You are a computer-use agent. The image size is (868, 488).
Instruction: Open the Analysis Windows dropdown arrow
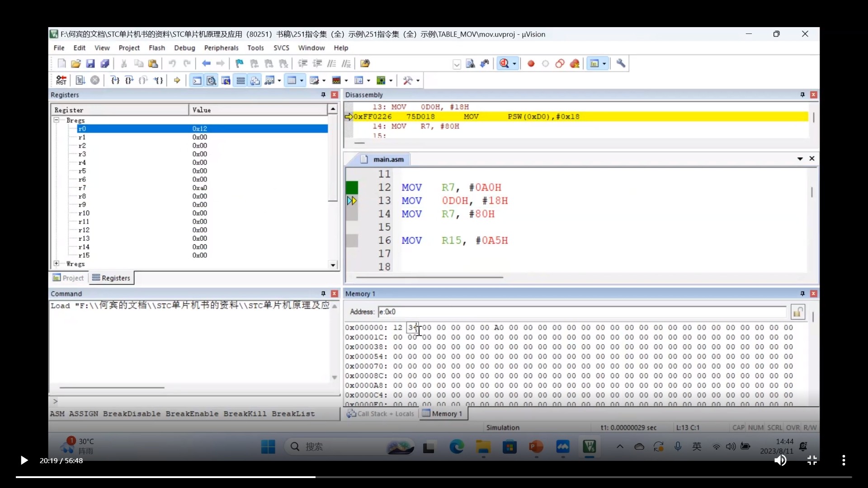click(346, 80)
